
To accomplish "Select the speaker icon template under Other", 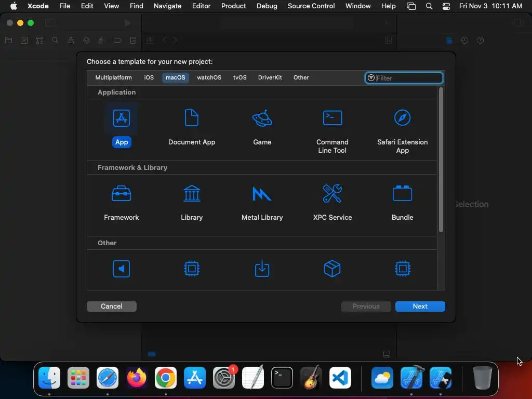I will (x=121, y=269).
